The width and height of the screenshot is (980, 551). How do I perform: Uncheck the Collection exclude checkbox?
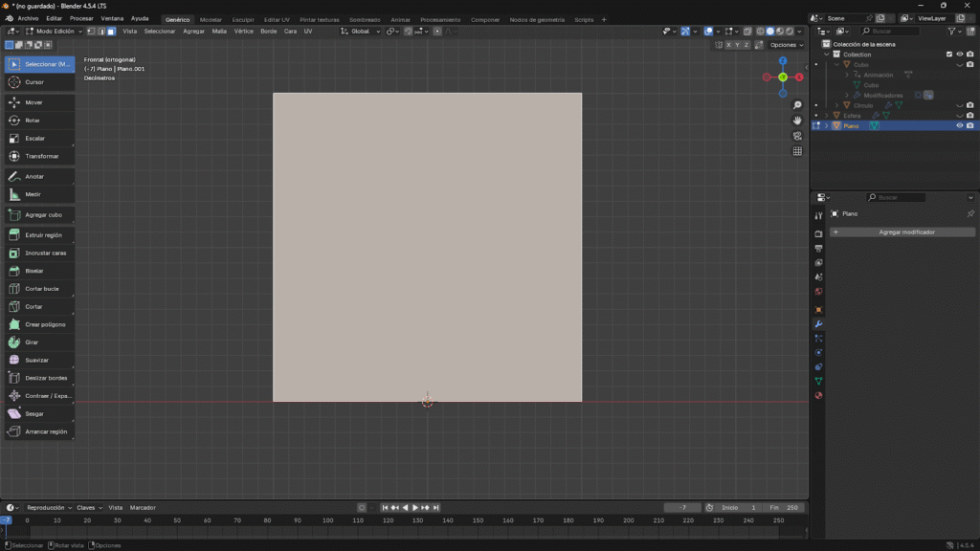(949, 55)
